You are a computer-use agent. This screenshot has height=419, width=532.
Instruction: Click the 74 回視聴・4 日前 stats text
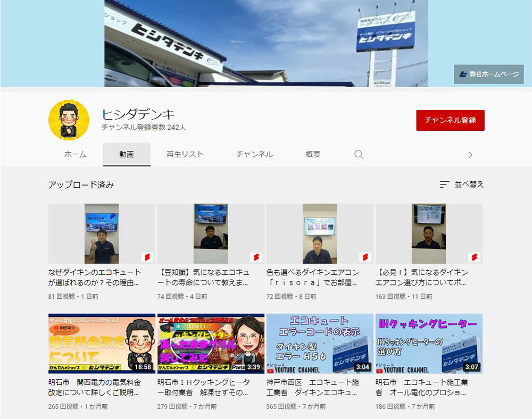point(182,297)
